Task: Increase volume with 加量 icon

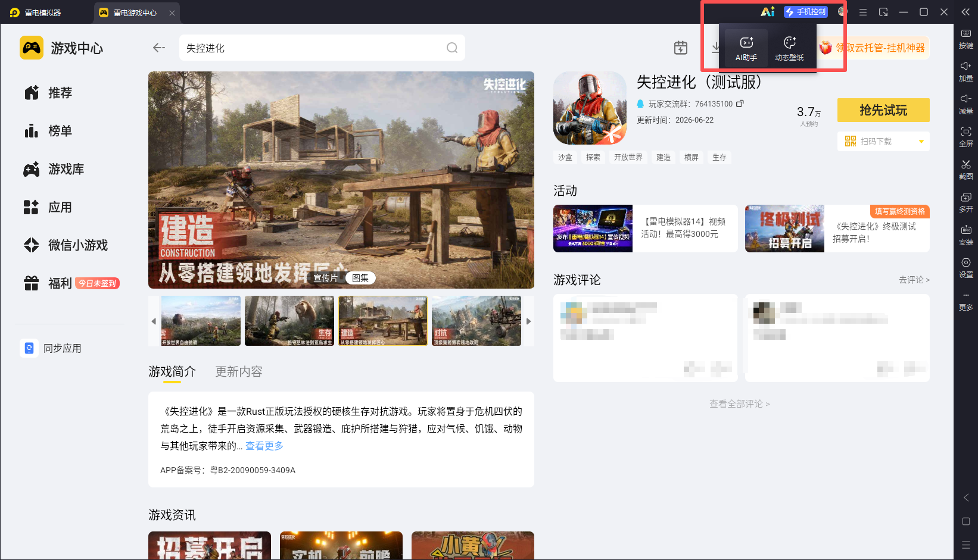Action: (966, 72)
